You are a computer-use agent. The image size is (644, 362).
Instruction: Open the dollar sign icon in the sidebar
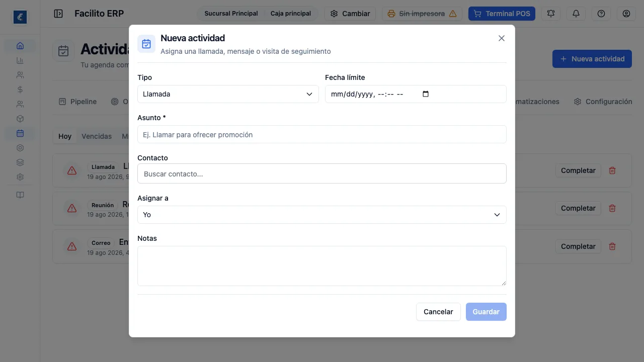tap(20, 89)
